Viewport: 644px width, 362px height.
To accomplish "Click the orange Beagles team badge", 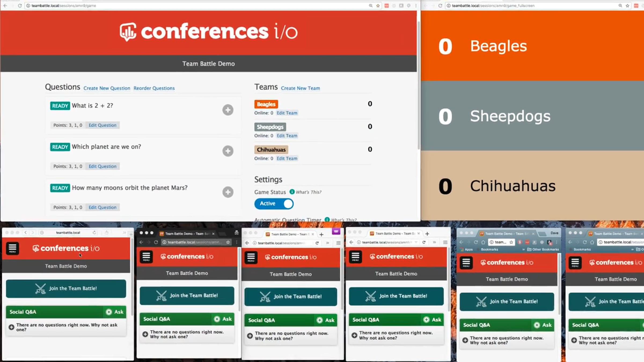I will [x=266, y=104].
